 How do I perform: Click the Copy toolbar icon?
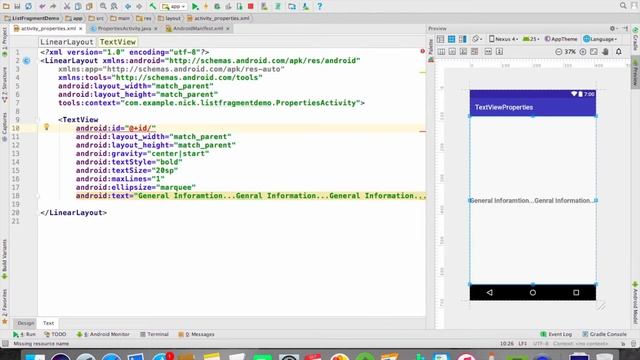tap(78, 6)
